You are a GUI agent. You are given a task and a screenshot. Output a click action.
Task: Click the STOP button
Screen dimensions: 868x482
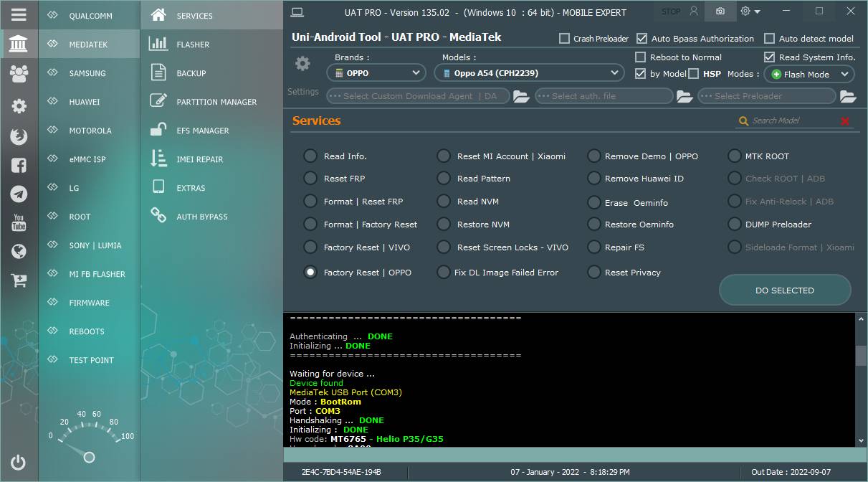[x=671, y=12]
